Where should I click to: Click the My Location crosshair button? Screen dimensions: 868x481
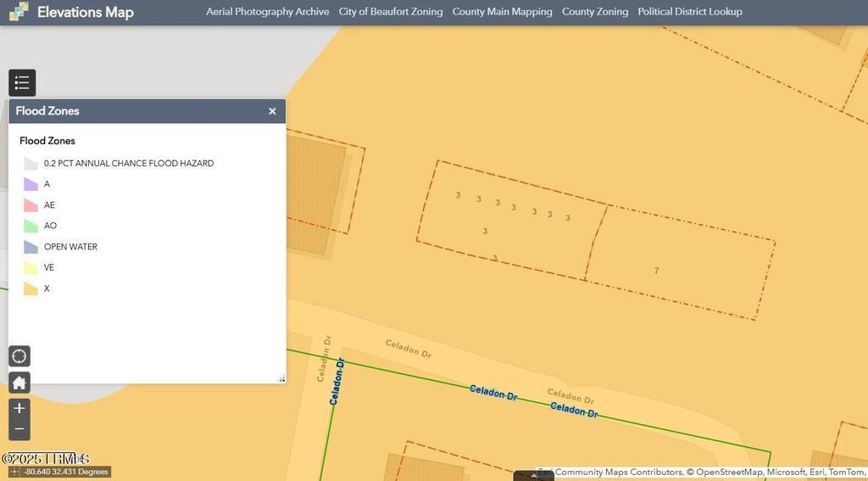pyautogui.click(x=19, y=356)
